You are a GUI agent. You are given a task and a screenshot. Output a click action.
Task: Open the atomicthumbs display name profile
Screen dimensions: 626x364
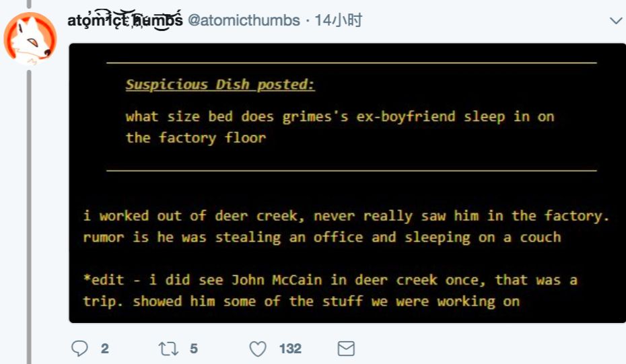coord(125,20)
